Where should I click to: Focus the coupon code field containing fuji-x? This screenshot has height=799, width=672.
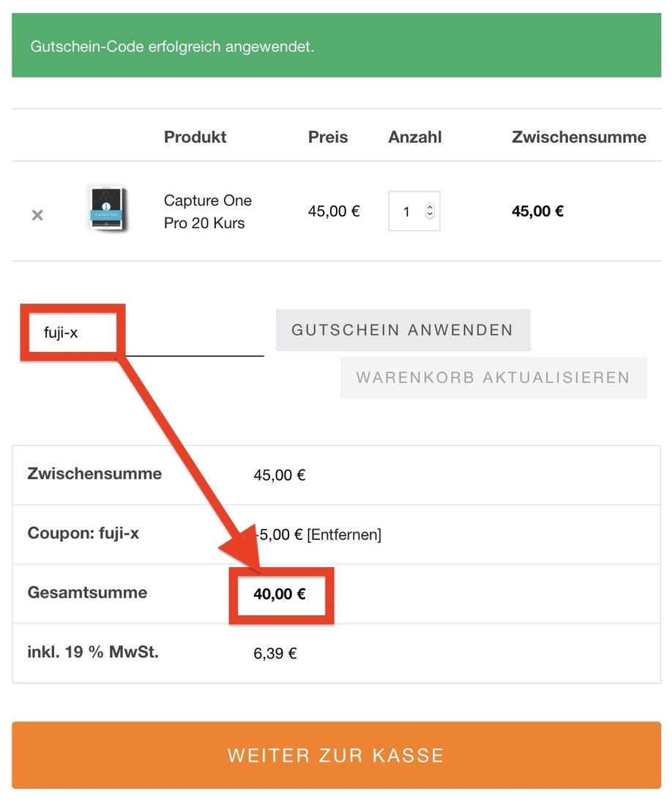click(146, 334)
